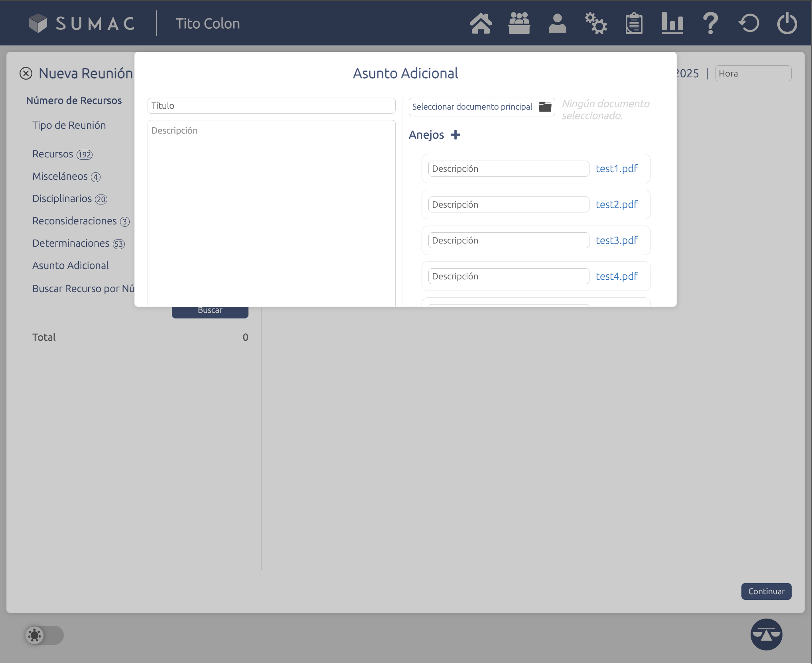Click the Título input field

pyautogui.click(x=271, y=106)
